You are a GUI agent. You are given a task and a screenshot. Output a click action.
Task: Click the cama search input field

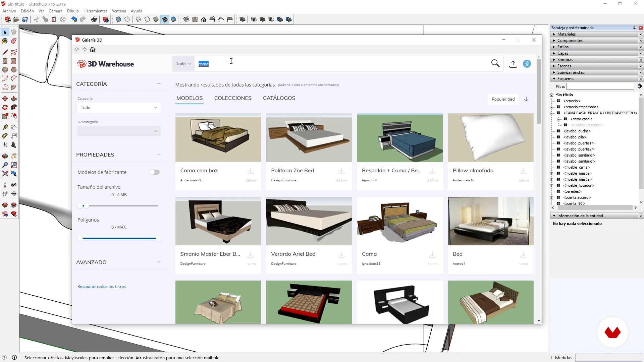[342, 64]
